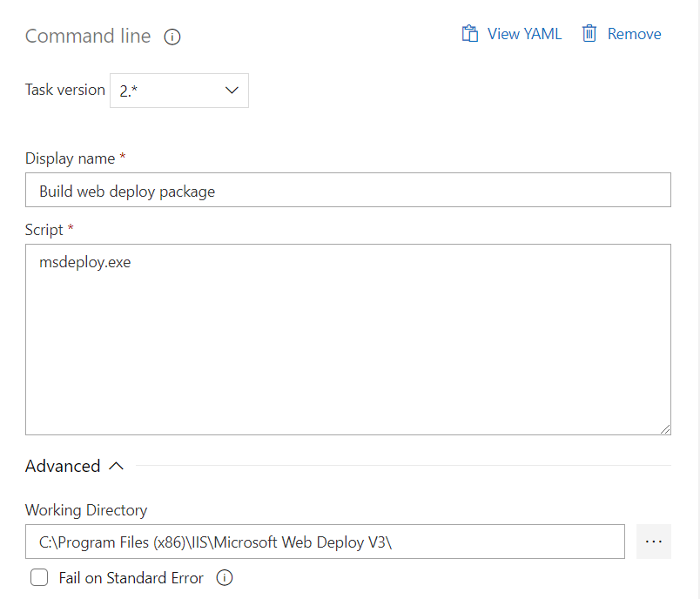Click inside the Script text area

[348, 340]
